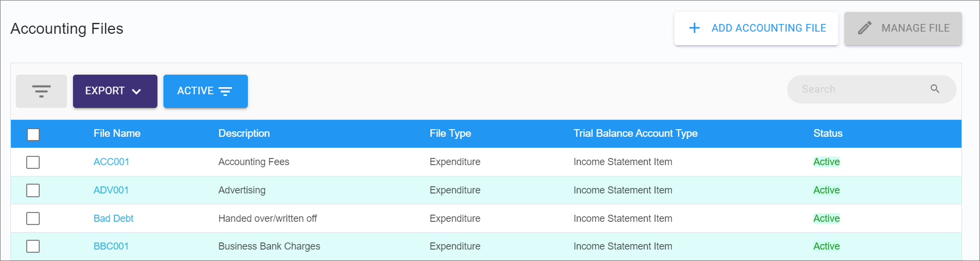
Task: Expand the Export dropdown
Action: point(115,91)
